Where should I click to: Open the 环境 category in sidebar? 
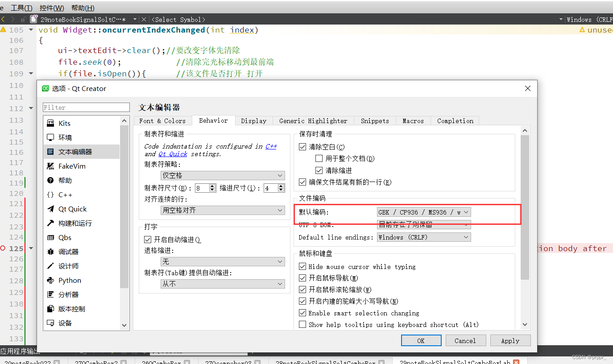tap(82, 137)
